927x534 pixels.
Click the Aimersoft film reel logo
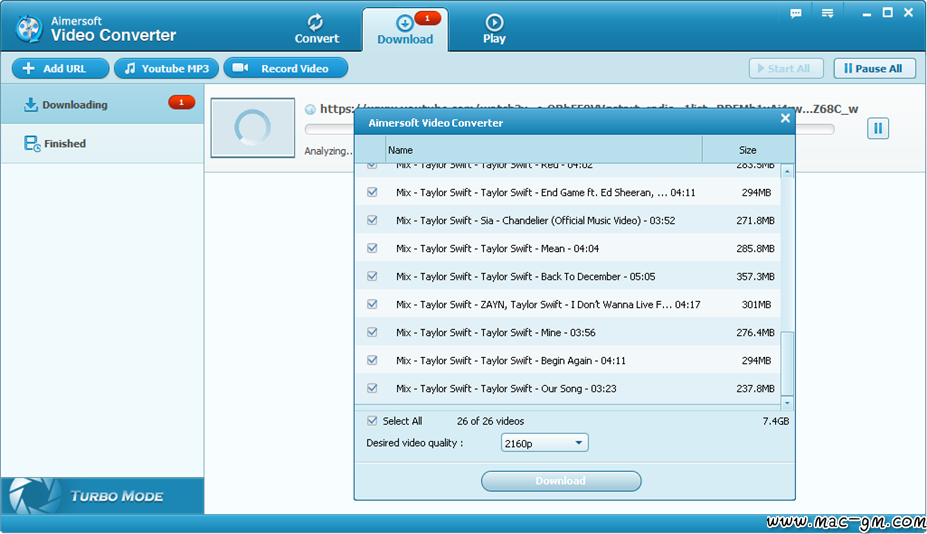pyautogui.click(x=28, y=28)
